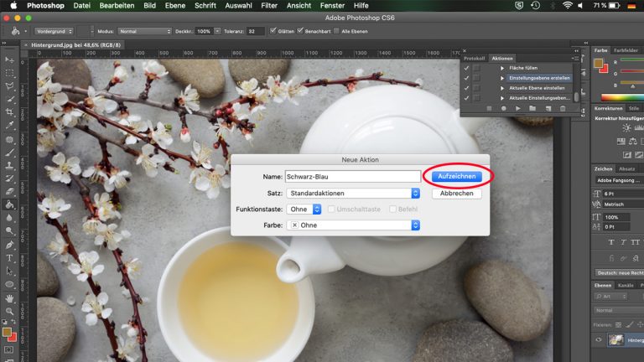Screen dimensions: 644x362
Task: Expand the Farbe dropdown in the dialog
Action: 352,225
